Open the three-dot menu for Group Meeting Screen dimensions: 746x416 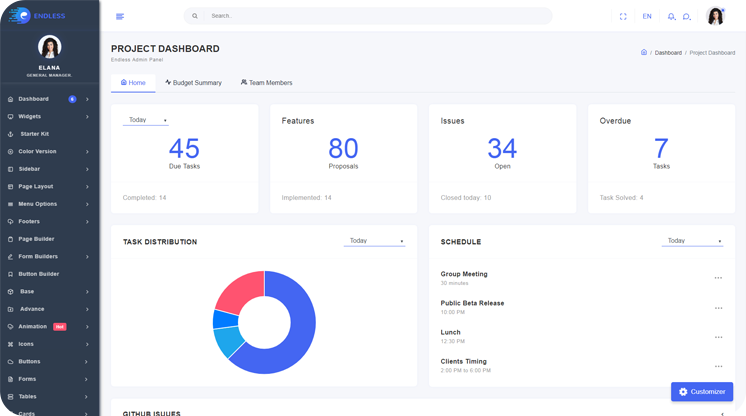[x=718, y=278]
